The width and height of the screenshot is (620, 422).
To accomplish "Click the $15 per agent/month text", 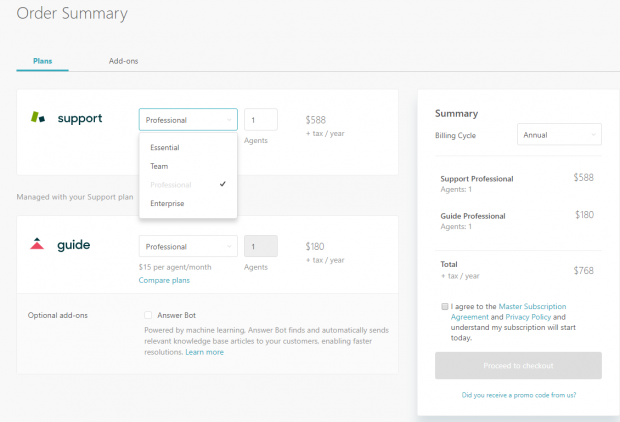I will 175,267.
